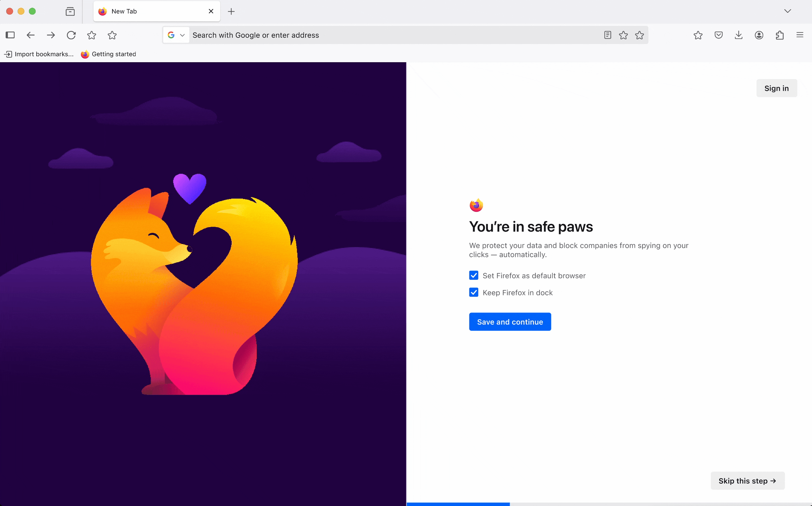The height and width of the screenshot is (506, 812).
Task: Open the list of all tabs
Action: (788, 11)
